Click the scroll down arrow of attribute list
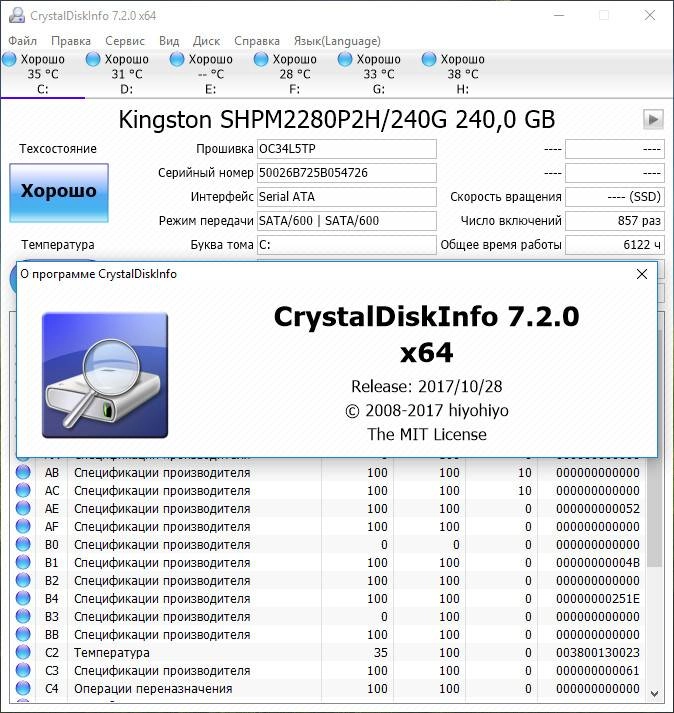The height and width of the screenshot is (713, 674). pos(654,694)
